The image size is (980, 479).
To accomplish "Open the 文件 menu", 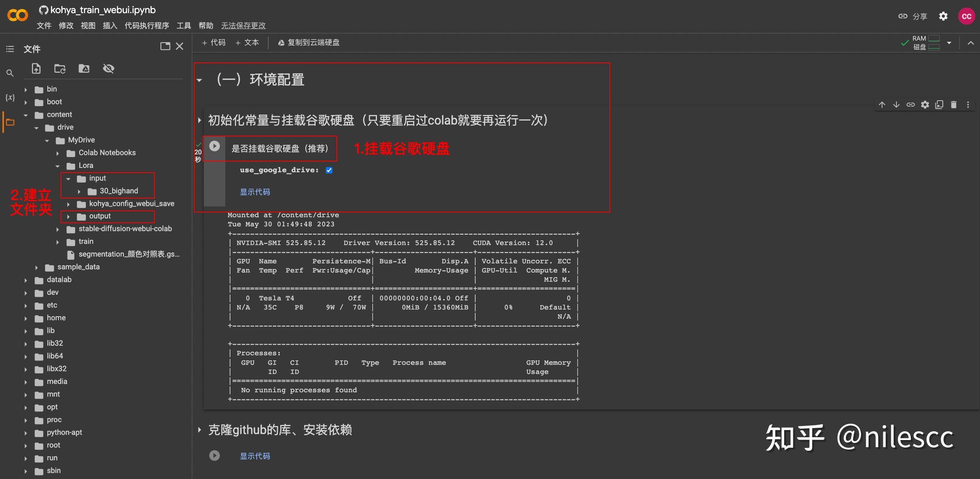I will (44, 25).
